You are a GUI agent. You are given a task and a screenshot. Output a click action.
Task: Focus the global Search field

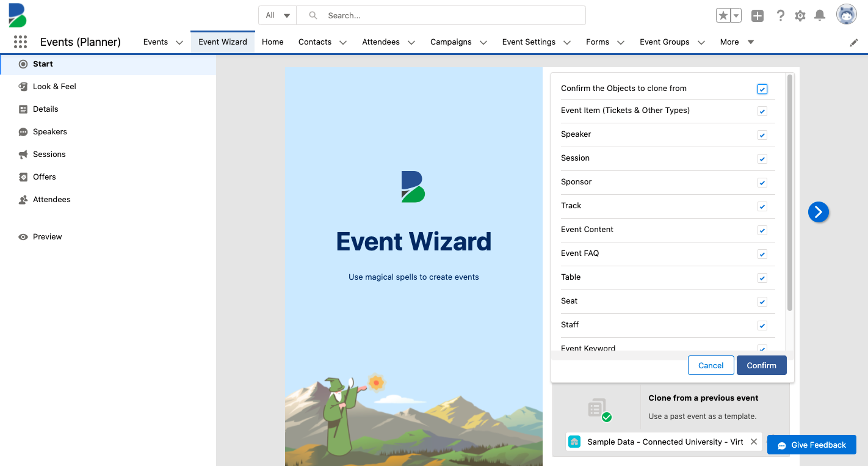[441, 15]
